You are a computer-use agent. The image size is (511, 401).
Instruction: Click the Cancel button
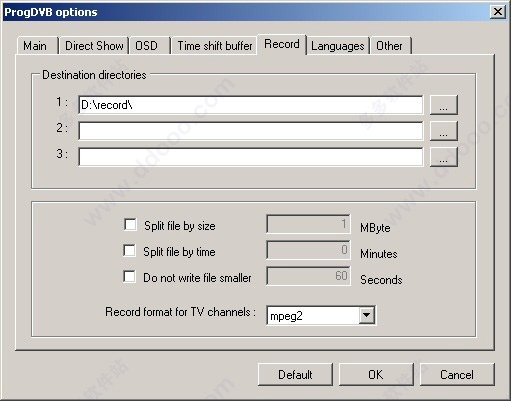coord(457,375)
